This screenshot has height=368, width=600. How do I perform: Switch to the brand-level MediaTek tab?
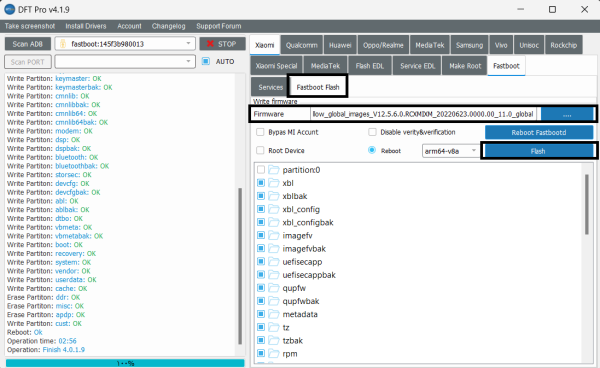pos(430,45)
